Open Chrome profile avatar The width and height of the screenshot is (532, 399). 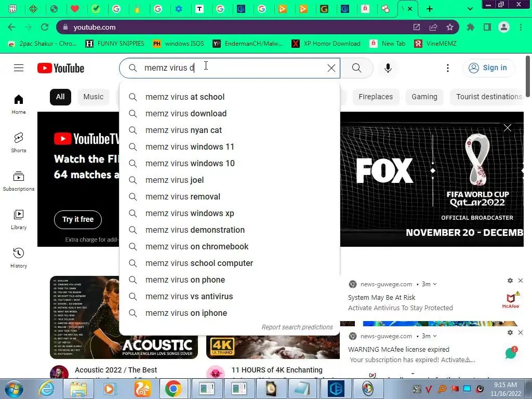tap(504, 27)
